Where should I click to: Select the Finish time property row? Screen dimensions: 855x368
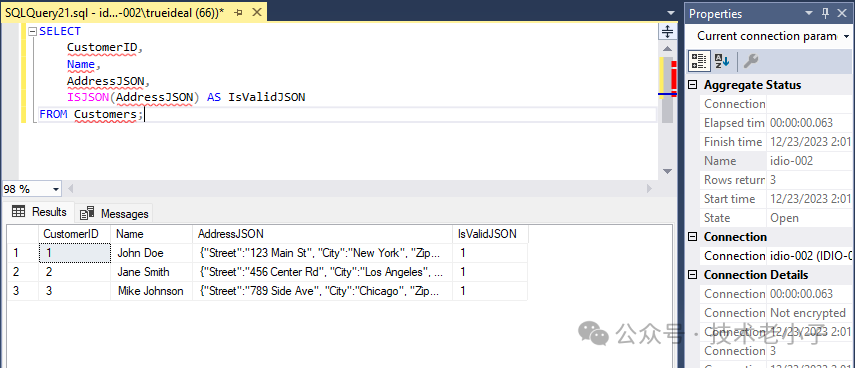(x=776, y=142)
